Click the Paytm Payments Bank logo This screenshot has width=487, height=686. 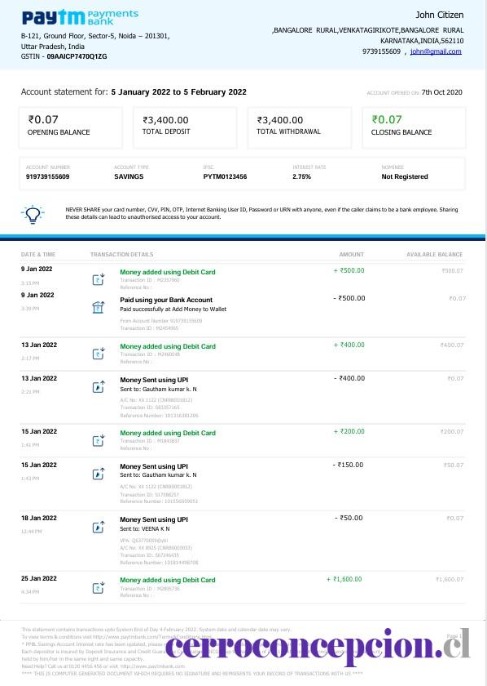(x=80, y=17)
